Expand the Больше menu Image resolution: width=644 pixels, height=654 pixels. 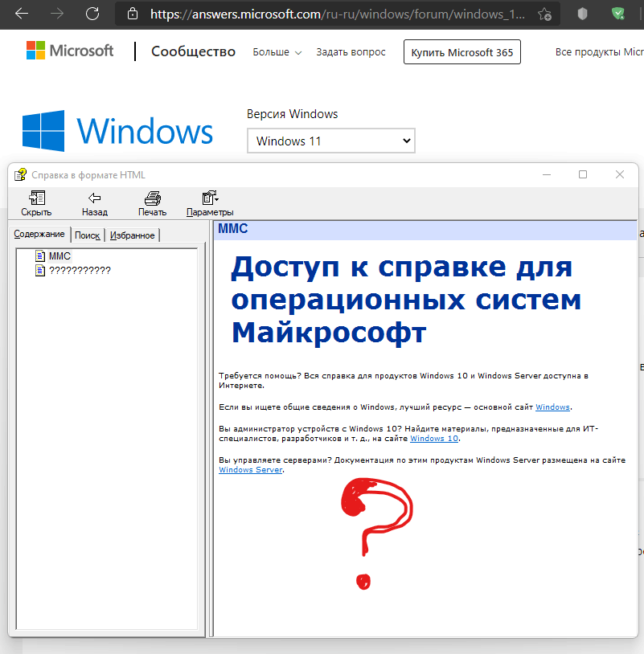click(x=277, y=52)
